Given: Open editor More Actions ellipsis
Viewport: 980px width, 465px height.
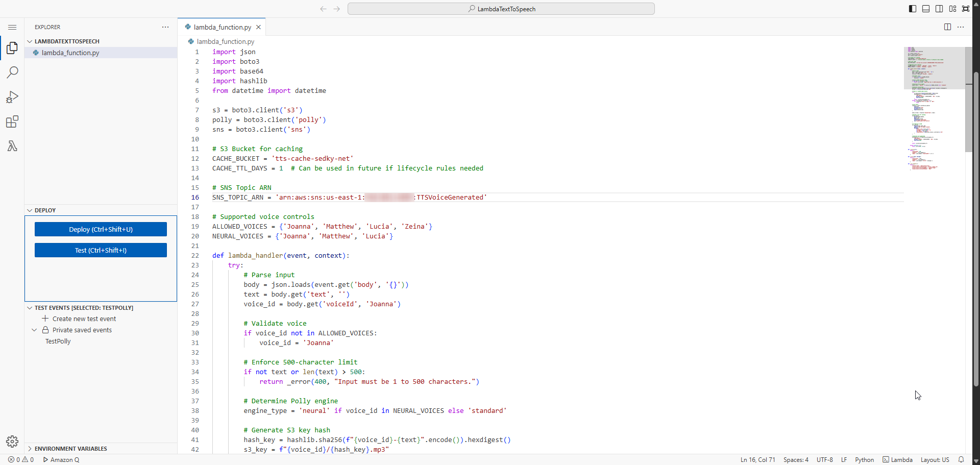Looking at the screenshot, I should point(961,27).
